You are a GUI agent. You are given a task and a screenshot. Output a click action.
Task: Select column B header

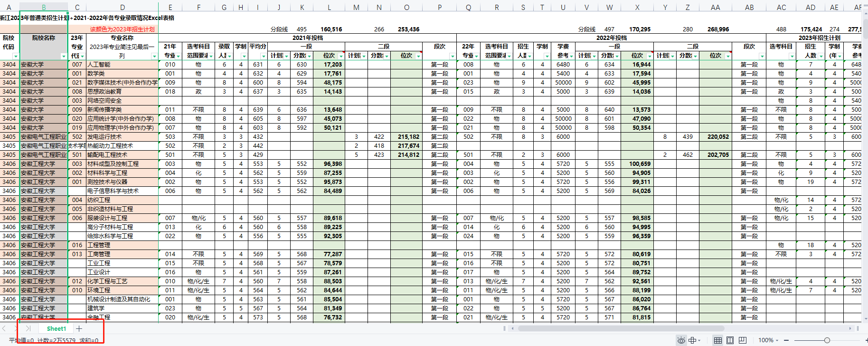pyautogui.click(x=44, y=7)
